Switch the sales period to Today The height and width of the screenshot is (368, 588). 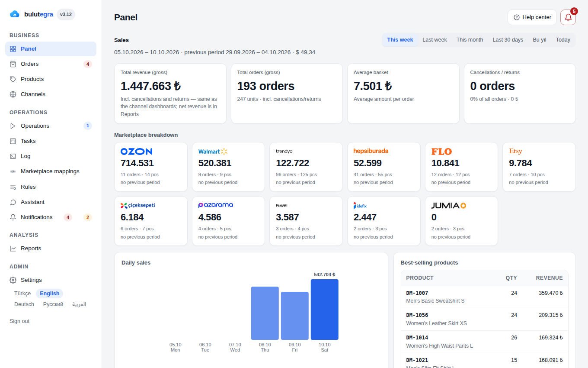coord(563,40)
